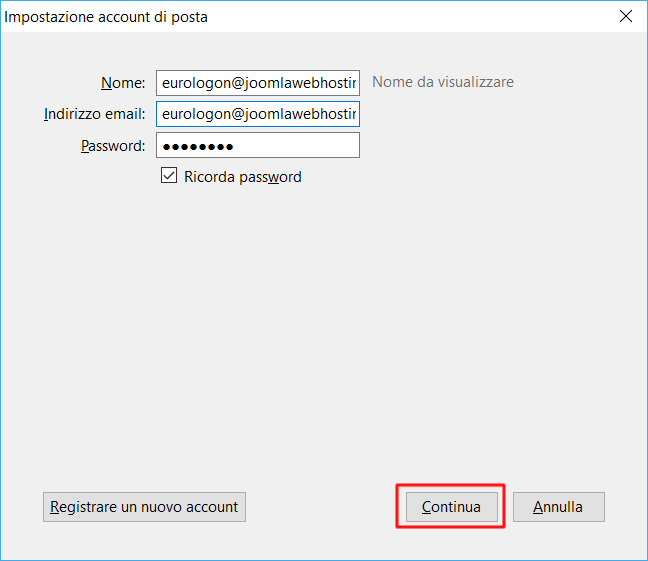Click Registrare un nuovo account button
The image size is (648, 561).
coord(144,507)
